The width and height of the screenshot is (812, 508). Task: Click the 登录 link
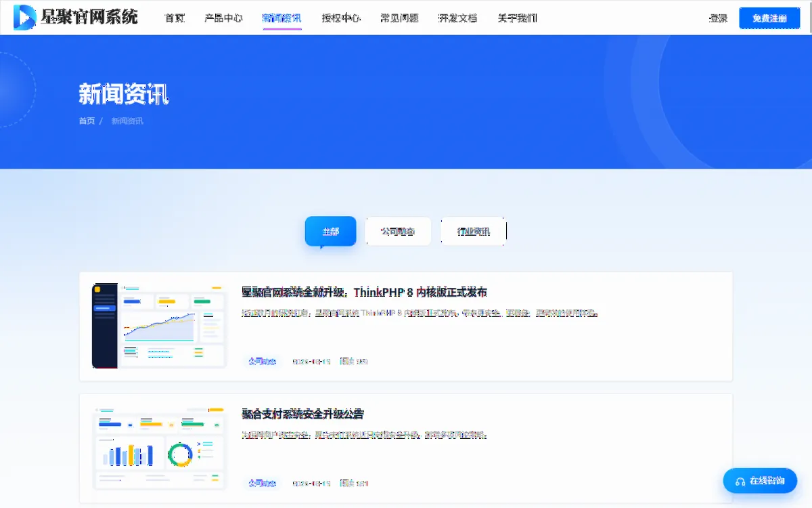pos(719,18)
